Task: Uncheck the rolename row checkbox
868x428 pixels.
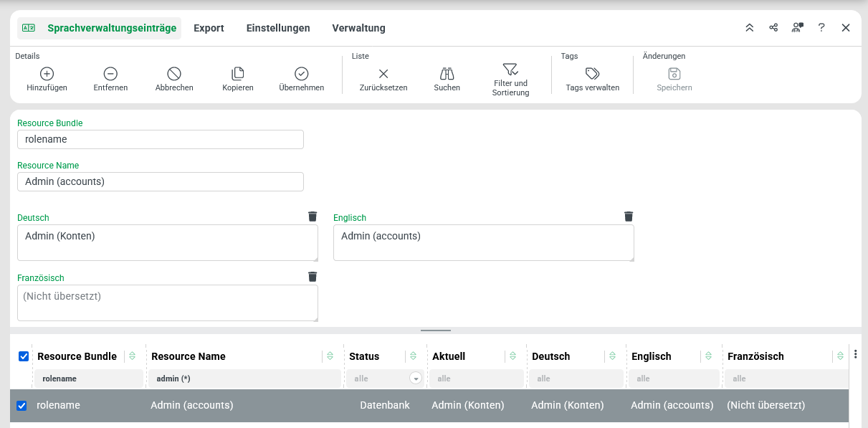Action: (22, 406)
